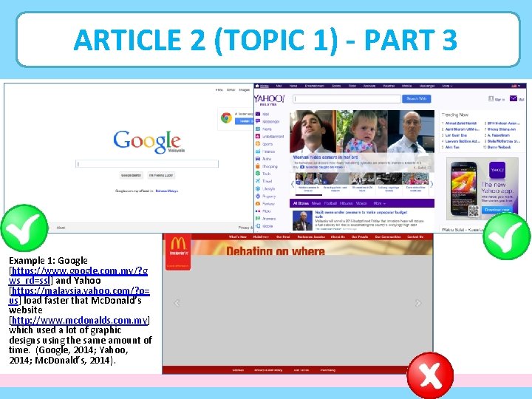Click Gmail link at Google top right

coord(231,90)
